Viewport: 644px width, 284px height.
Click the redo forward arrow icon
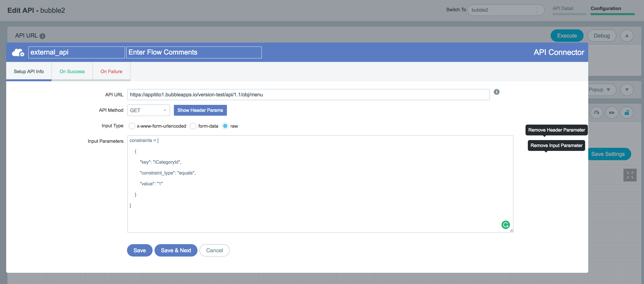(x=612, y=113)
